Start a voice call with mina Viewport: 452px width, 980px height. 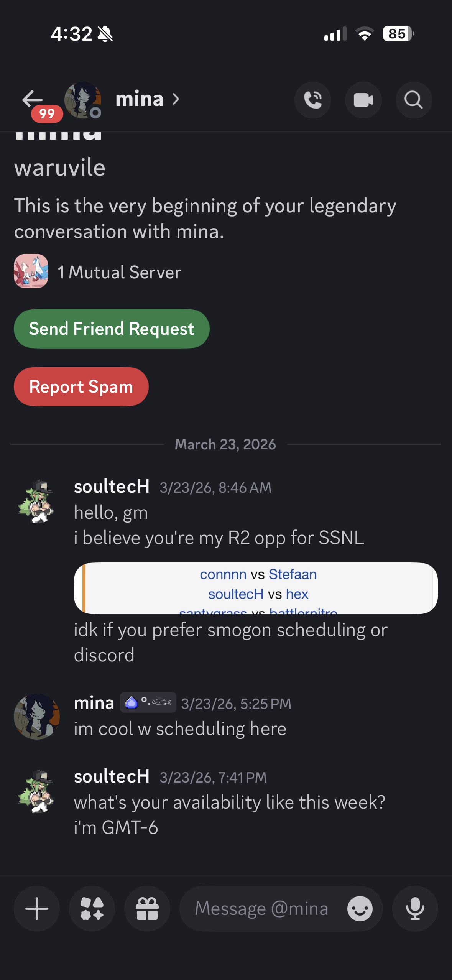[312, 100]
